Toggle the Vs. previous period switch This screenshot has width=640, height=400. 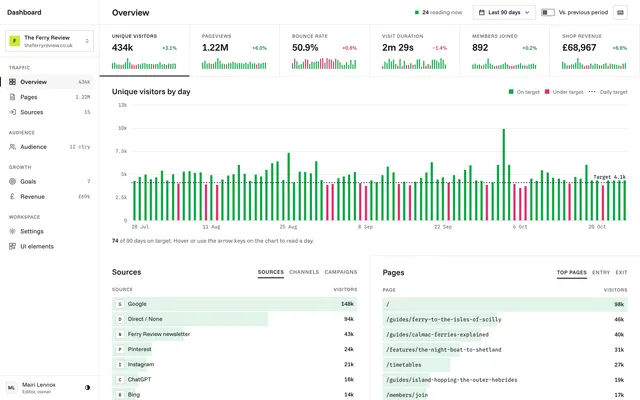click(548, 13)
